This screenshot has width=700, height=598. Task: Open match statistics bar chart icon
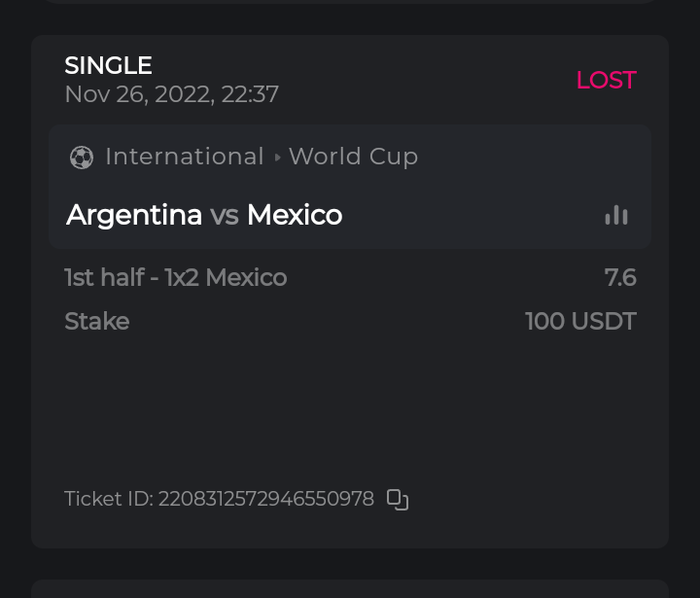615,215
